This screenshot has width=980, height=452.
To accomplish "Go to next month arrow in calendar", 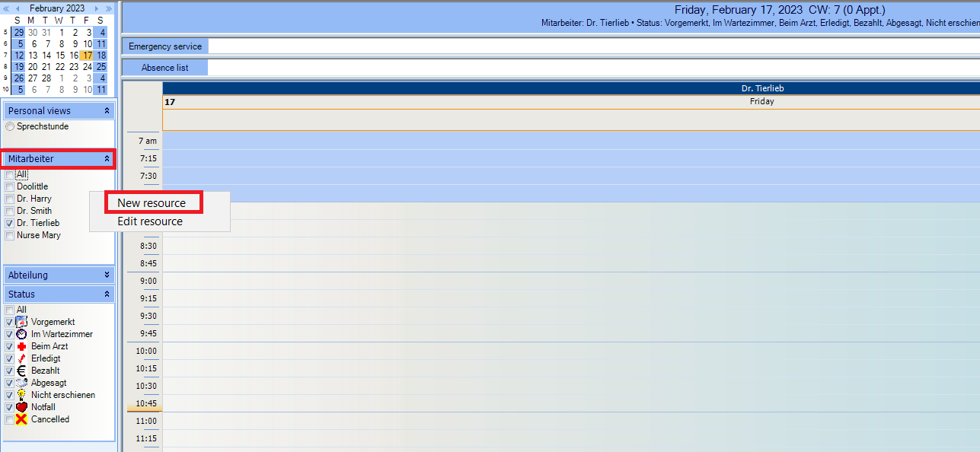I will point(97,8).
